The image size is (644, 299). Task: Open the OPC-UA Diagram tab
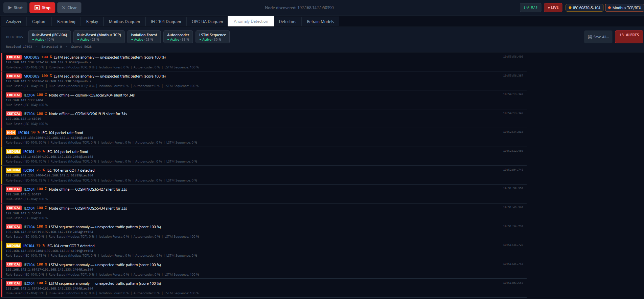207,21
